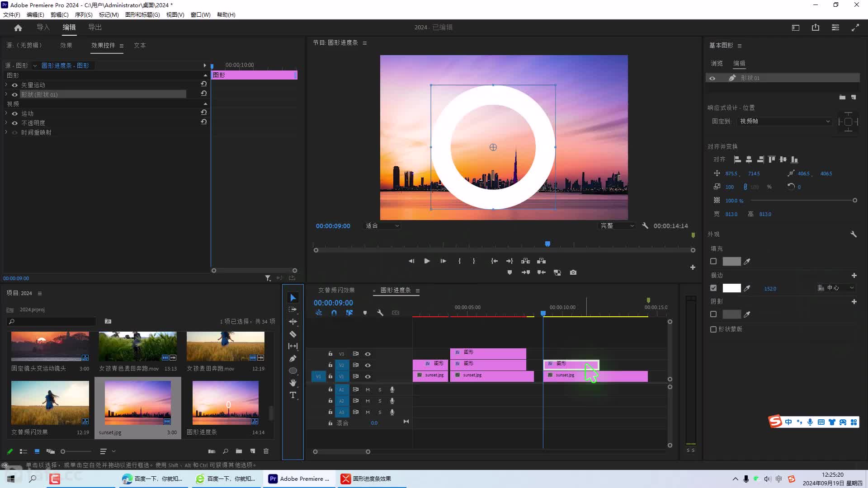This screenshot has width=868, height=488.
Task: Open the source clip dropdown next to 源·图形
Action: 35,66
